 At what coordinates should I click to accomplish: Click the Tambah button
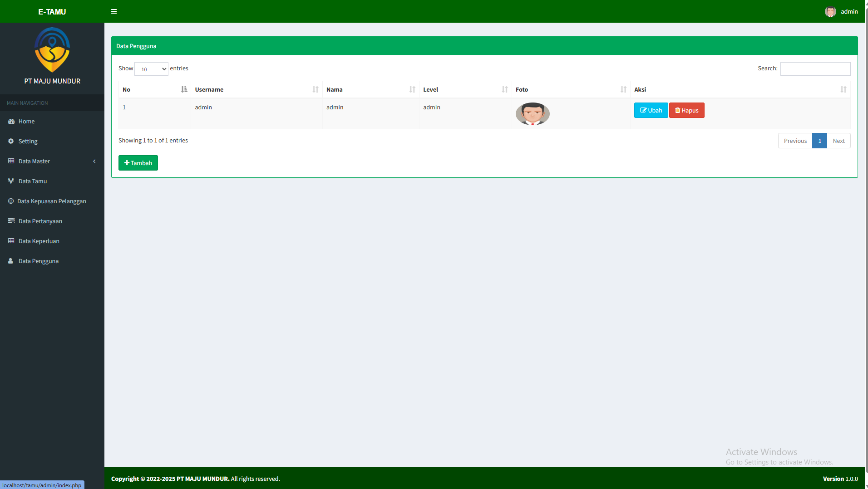click(138, 163)
